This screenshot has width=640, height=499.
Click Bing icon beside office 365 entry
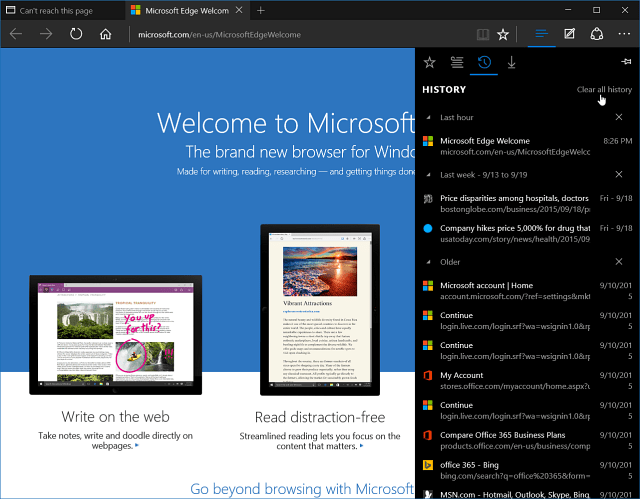(x=428, y=465)
